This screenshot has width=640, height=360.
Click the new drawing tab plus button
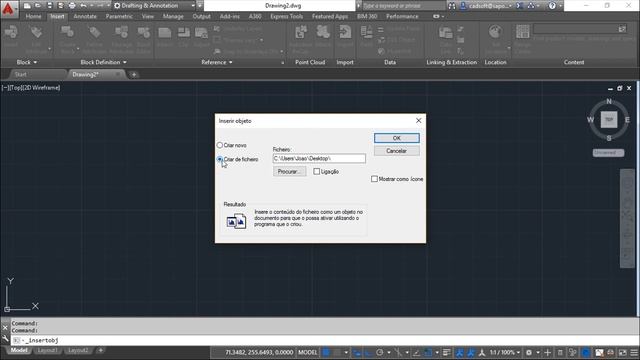[x=134, y=74]
